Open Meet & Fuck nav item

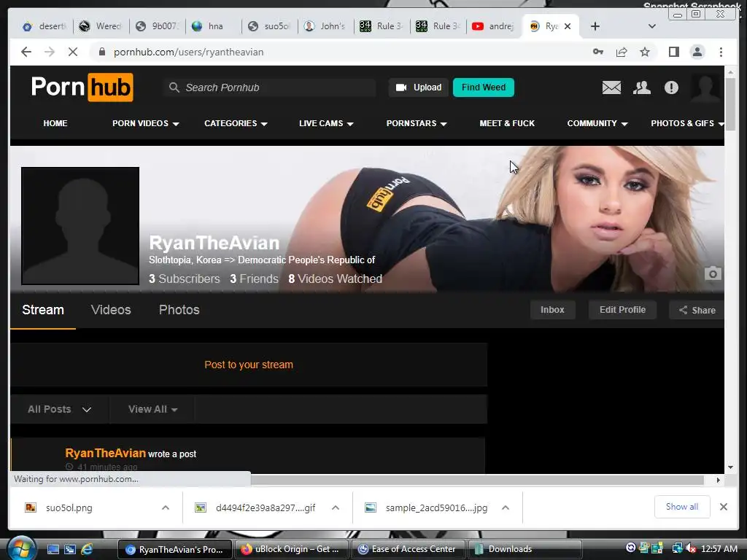pos(507,123)
